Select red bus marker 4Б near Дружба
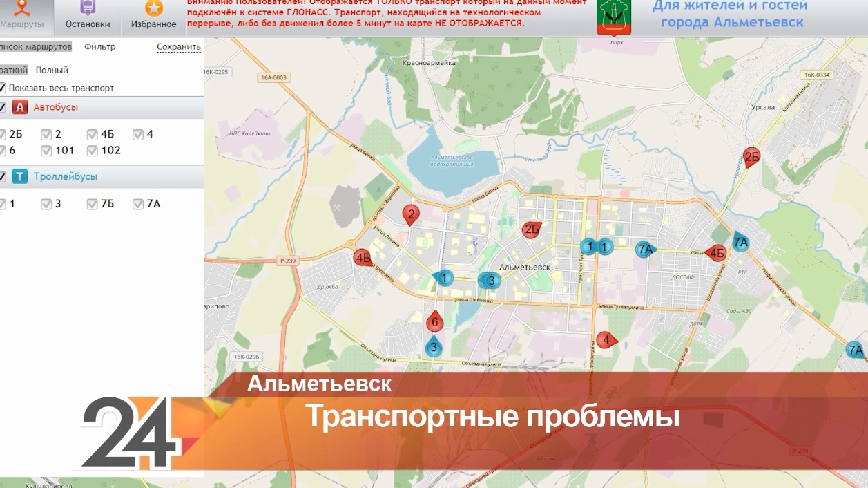Image resolution: width=868 pixels, height=488 pixels. pos(363,259)
